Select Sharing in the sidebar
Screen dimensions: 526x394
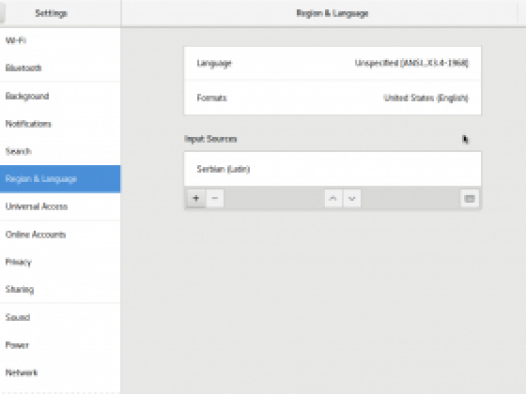[60, 289]
